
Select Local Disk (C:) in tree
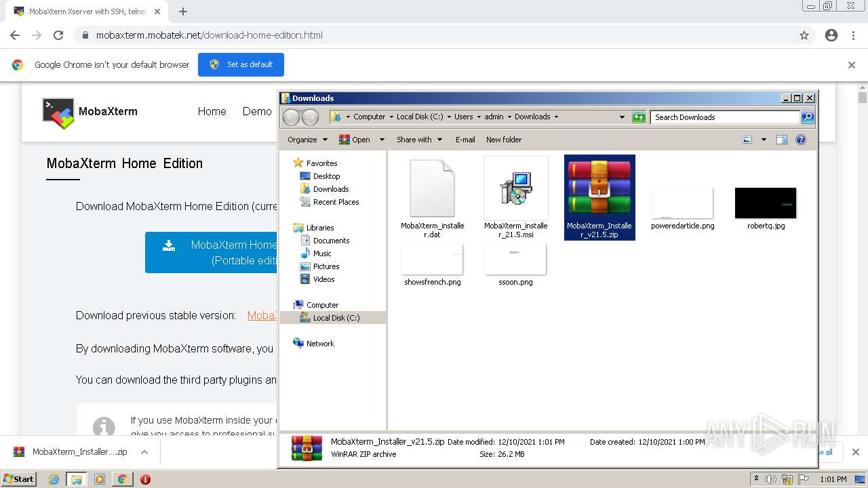[333, 318]
